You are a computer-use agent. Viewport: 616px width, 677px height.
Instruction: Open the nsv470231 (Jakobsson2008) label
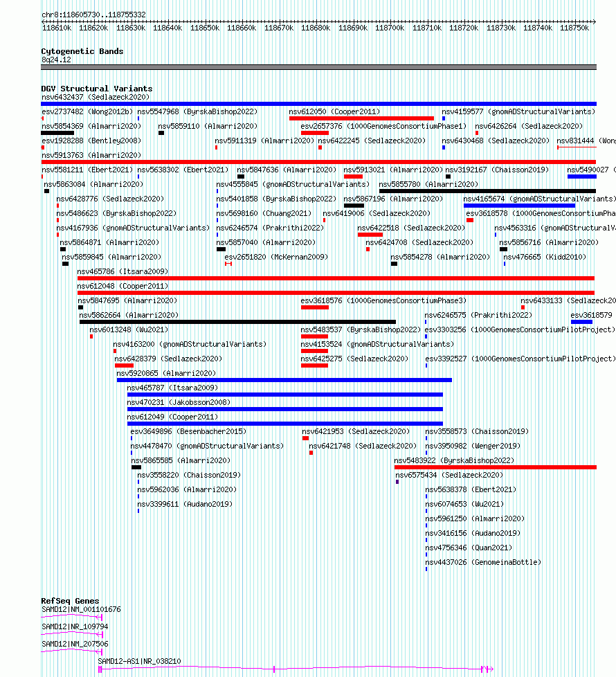pyautogui.click(x=179, y=402)
